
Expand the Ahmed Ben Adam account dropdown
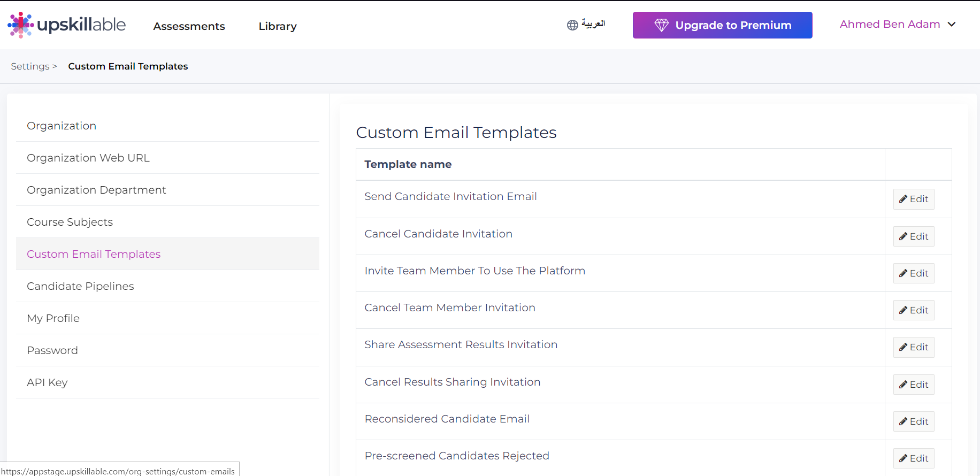[897, 24]
